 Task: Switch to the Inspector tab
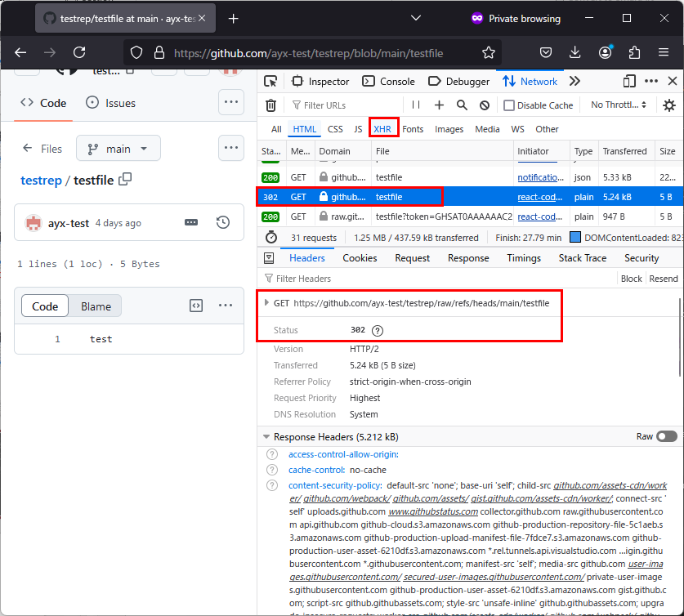coord(320,82)
